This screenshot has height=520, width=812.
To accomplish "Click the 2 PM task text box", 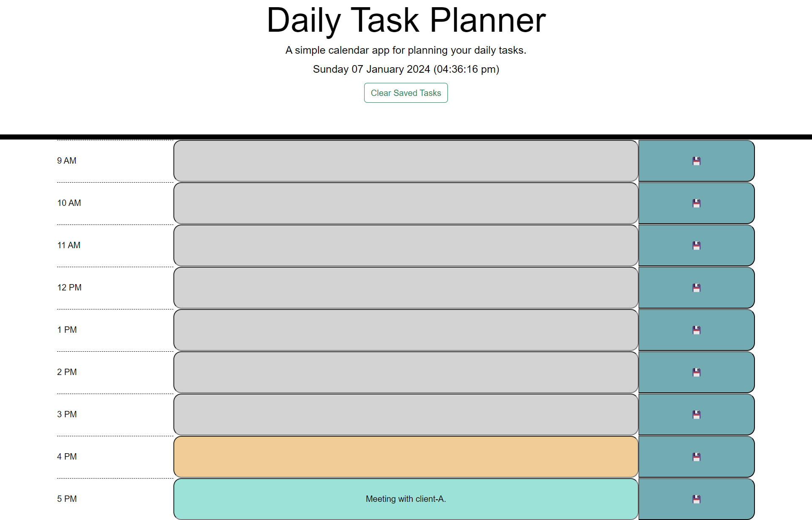I will 406,372.
